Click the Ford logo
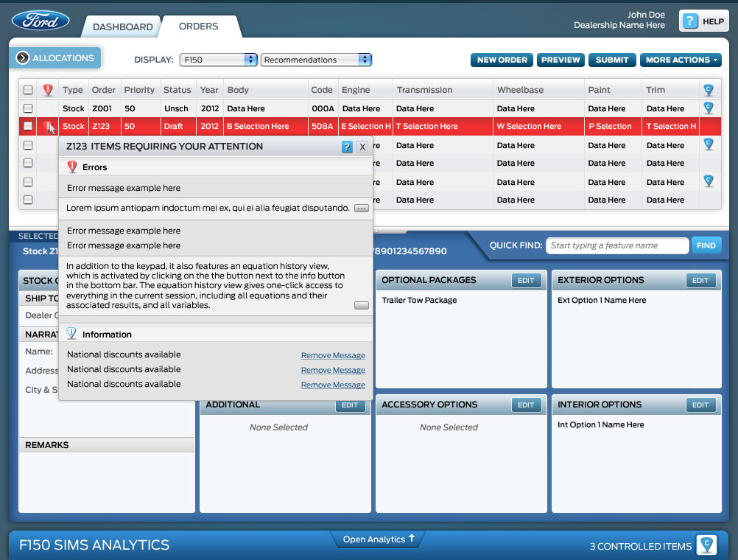 pyautogui.click(x=41, y=21)
